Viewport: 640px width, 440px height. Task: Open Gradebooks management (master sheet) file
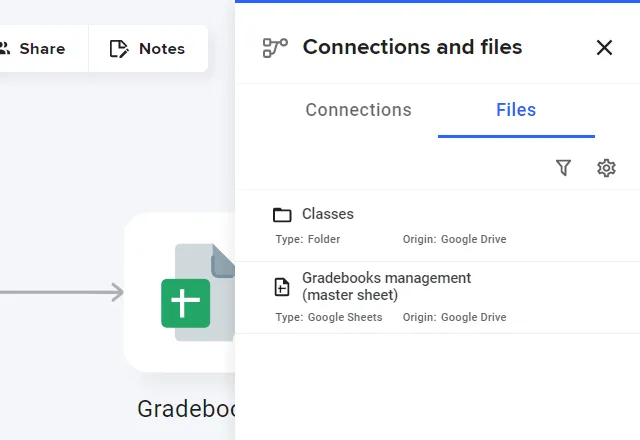pyautogui.click(x=438, y=298)
